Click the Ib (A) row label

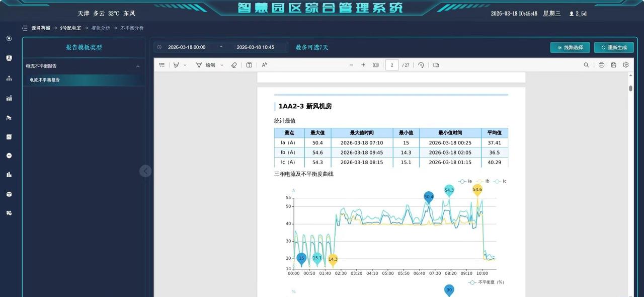click(289, 153)
